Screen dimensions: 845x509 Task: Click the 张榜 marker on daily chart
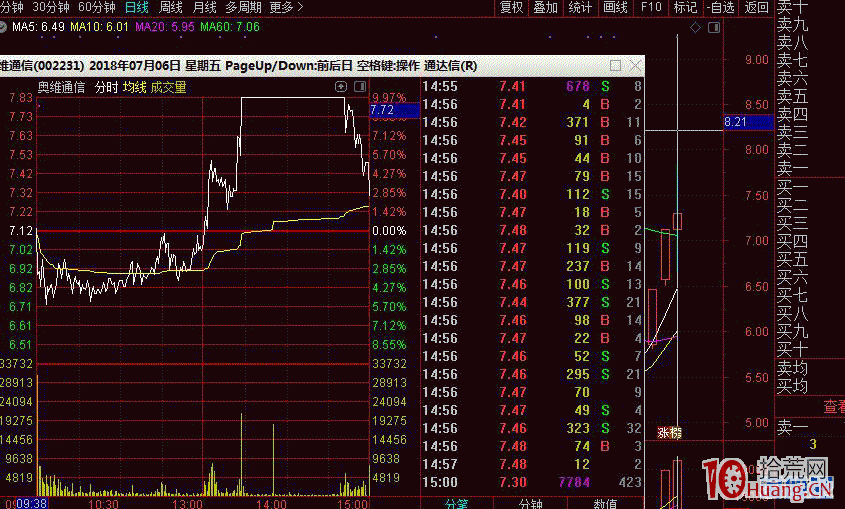[669, 433]
